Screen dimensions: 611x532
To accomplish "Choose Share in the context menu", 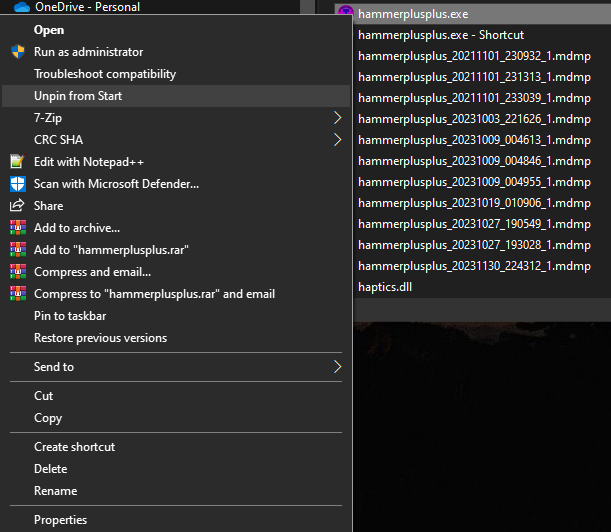I will pos(176,206).
